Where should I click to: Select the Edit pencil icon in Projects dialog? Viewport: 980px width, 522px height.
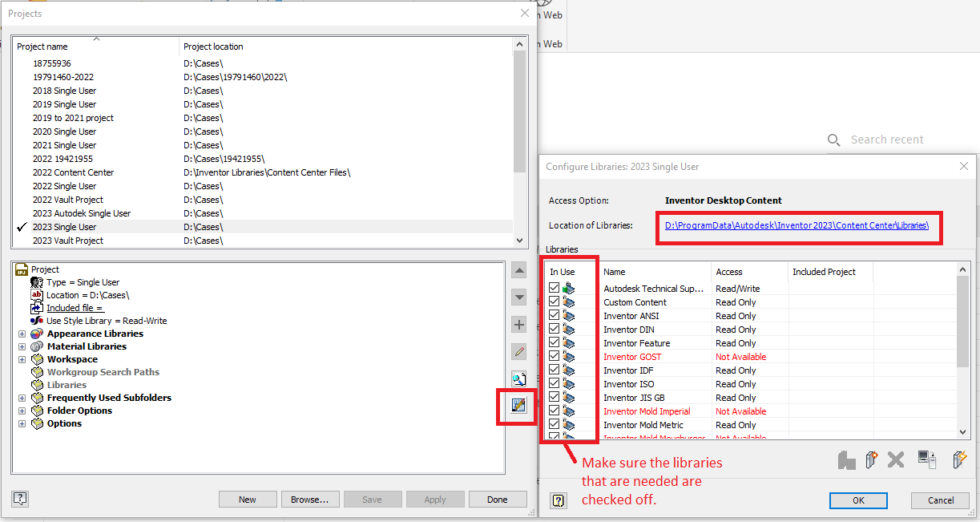(x=518, y=351)
